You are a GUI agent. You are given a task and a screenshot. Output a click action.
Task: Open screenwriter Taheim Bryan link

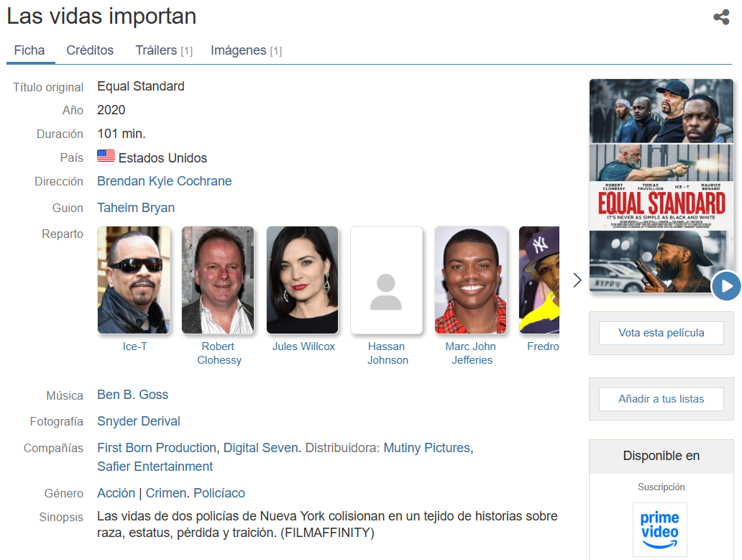[136, 208]
